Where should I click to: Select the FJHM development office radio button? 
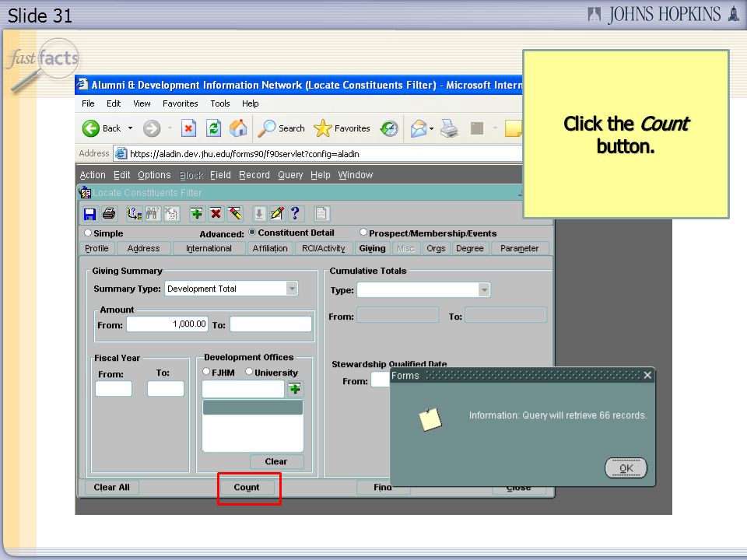(x=206, y=372)
